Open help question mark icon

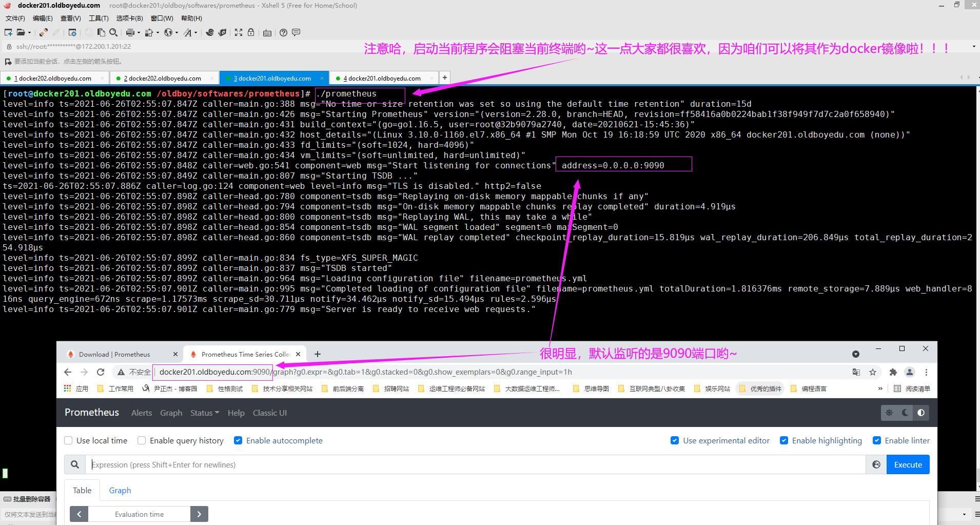click(x=283, y=32)
